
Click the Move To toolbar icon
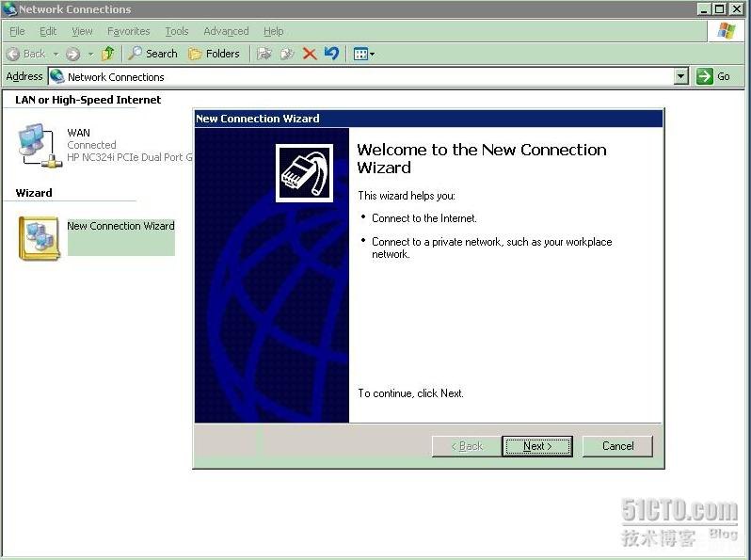[x=265, y=54]
